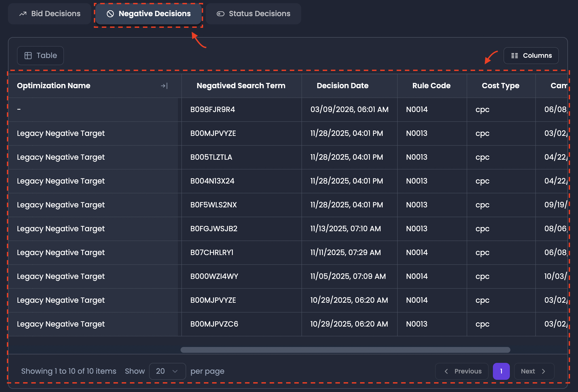Click the Columns list icon
Image resolution: width=578 pixels, height=392 pixels.
[x=515, y=56]
